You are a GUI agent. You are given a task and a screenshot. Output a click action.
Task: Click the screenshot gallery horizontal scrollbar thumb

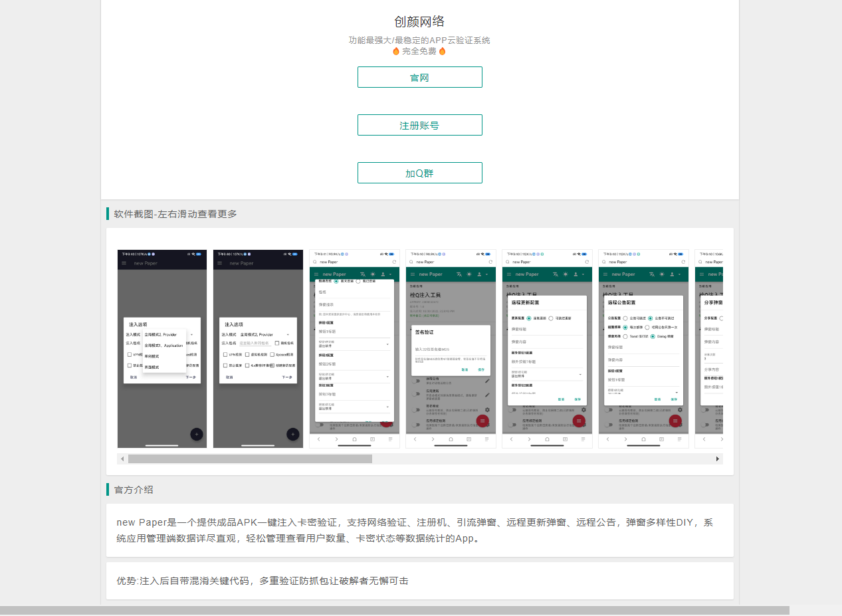click(x=250, y=459)
